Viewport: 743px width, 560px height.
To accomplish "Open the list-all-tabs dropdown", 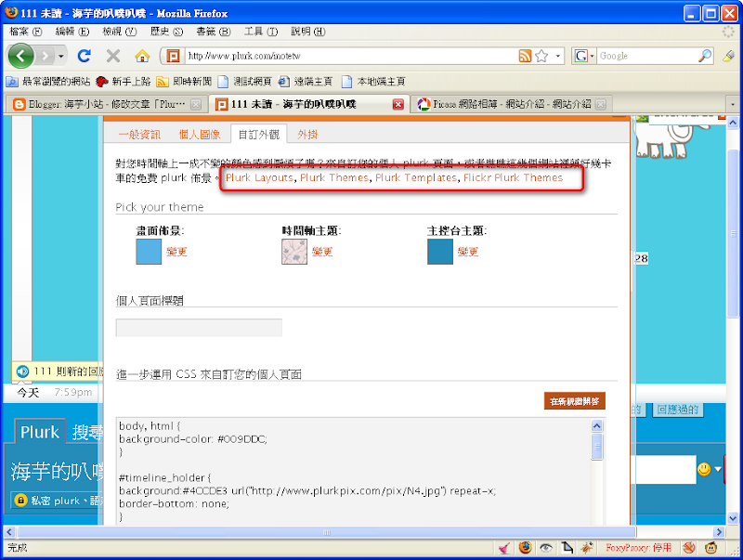I will [733, 104].
